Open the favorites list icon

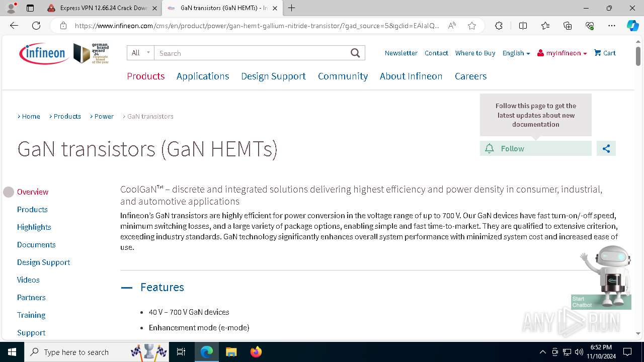(x=545, y=26)
